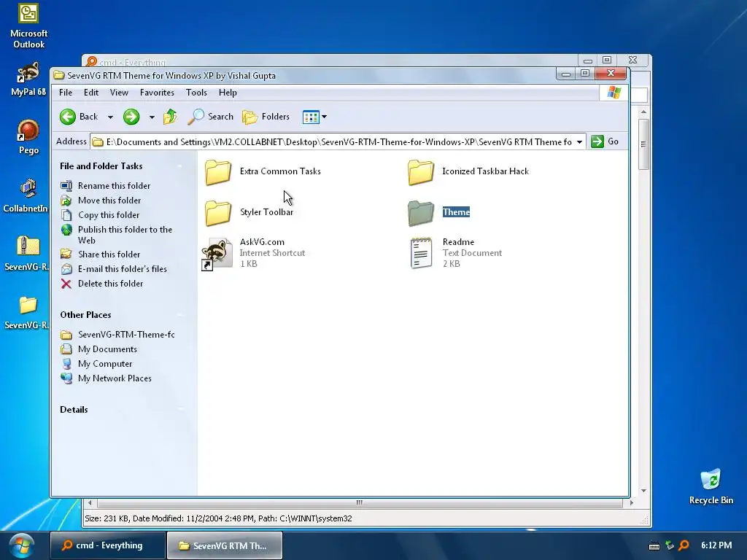Open the Edit menu
747x560 pixels.
pyautogui.click(x=91, y=93)
